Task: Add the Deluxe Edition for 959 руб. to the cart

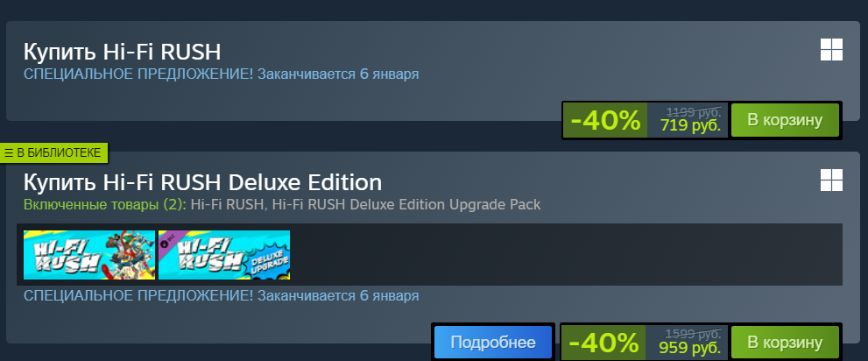Action: pyautogui.click(x=785, y=343)
